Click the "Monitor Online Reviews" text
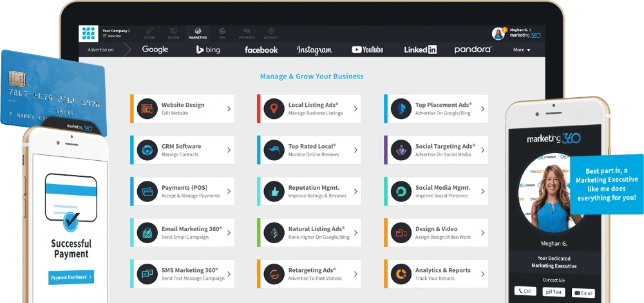The image size is (644, 303). [x=314, y=154]
